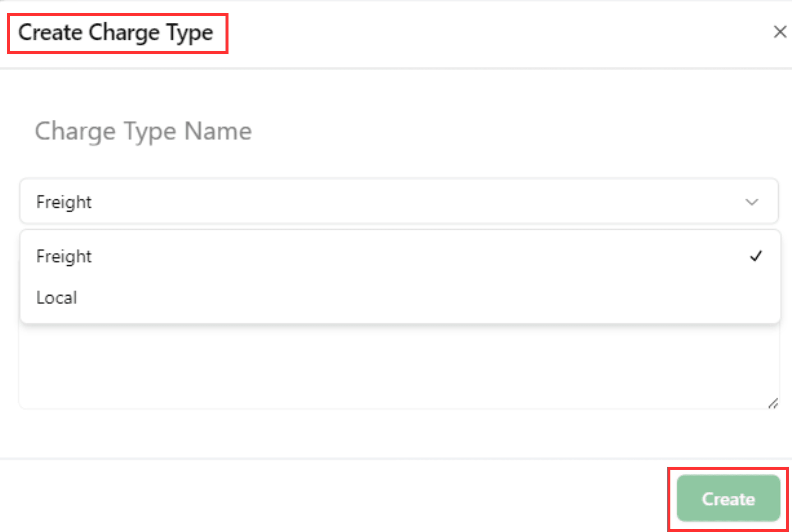Image resolution: width=792 pixels, height=532 pixels.
Task: Click blank area of the dialog header
Action: tap(475, 34)
